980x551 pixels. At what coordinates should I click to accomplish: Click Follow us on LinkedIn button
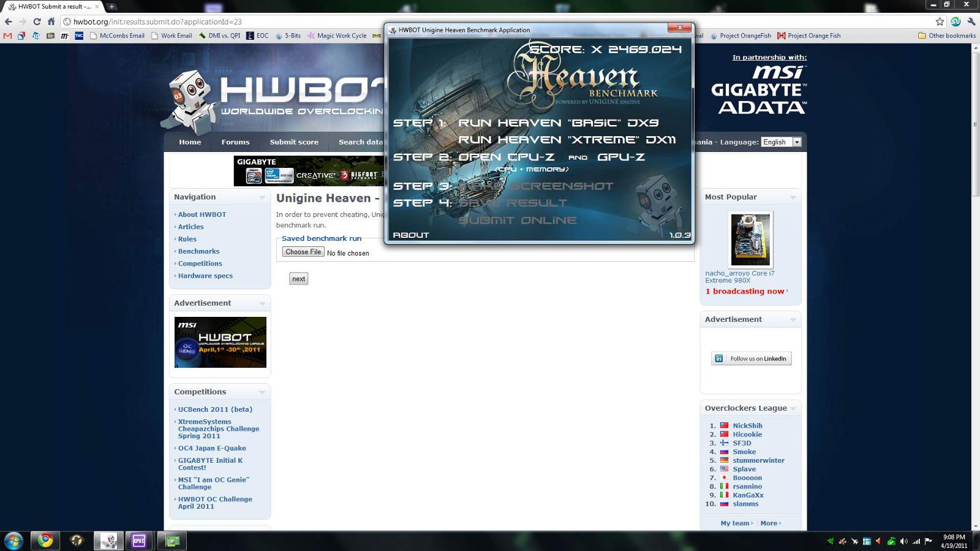click(x=751, y=359)
